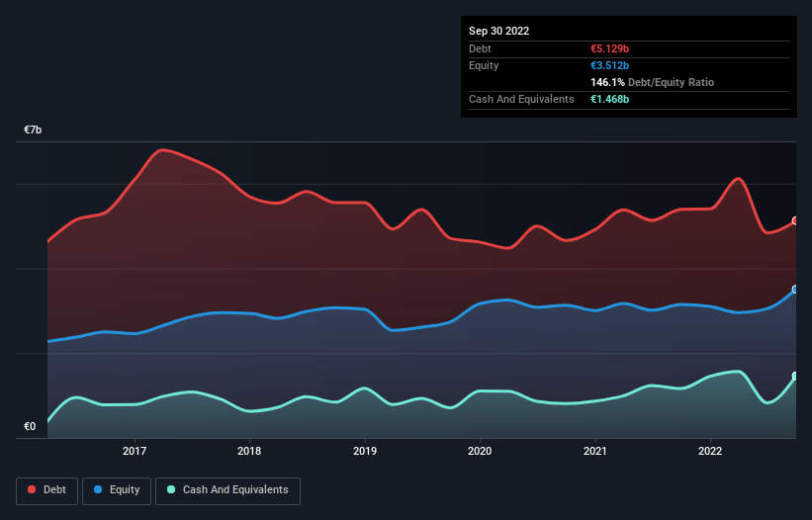Click the €5.129b debt value

coord(609,48)
